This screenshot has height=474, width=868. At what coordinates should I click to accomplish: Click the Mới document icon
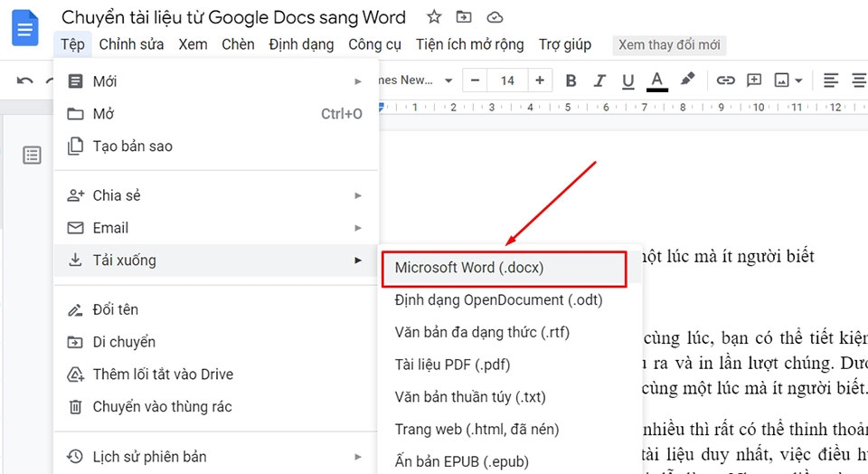[x=75, y=81]
